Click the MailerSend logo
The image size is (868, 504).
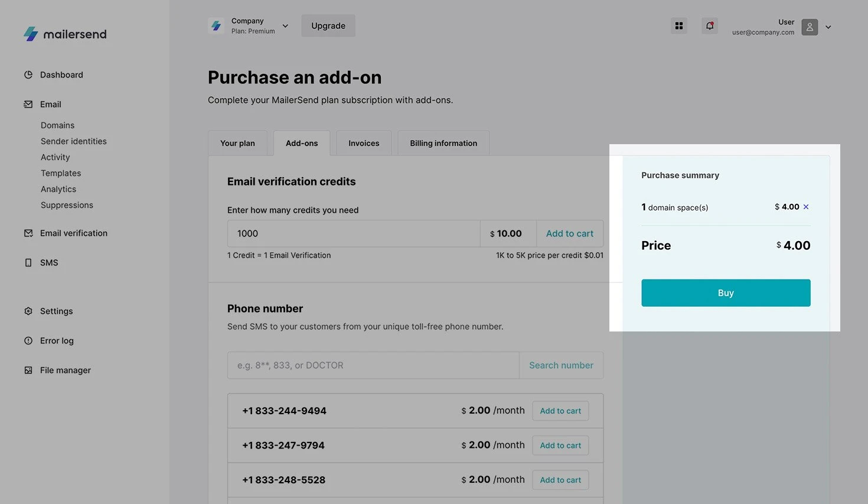tap(65, 34)
